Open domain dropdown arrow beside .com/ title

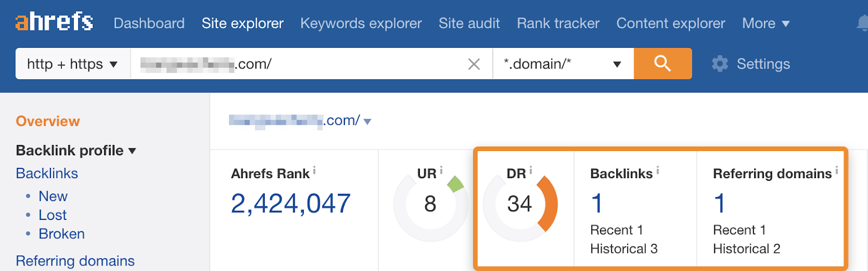point(367,122)
